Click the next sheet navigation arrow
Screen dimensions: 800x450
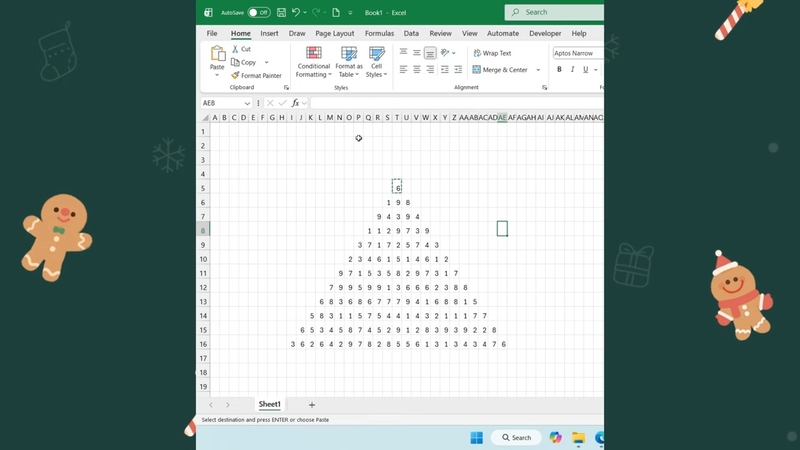coord(228,405)
